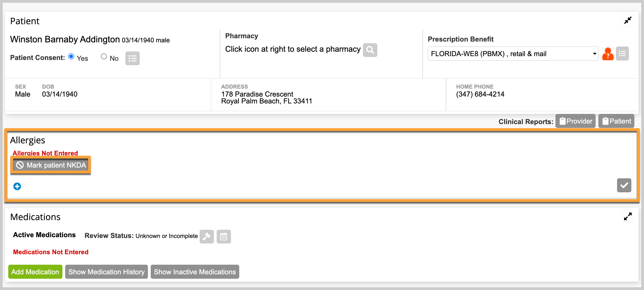Click the pharmacy search magnifier icon
The image size is (644, 290).
coord(370,50)
